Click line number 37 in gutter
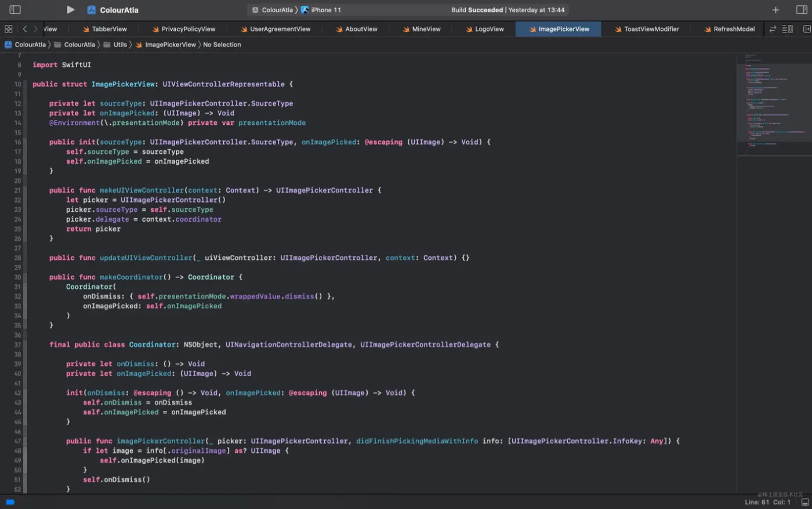This screenshot has width=812, height=509. pos(17,345)
